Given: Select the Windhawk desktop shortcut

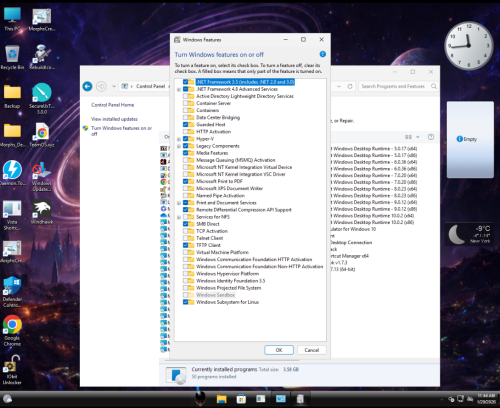Looking at the screenshot, I should click(42, 212).
